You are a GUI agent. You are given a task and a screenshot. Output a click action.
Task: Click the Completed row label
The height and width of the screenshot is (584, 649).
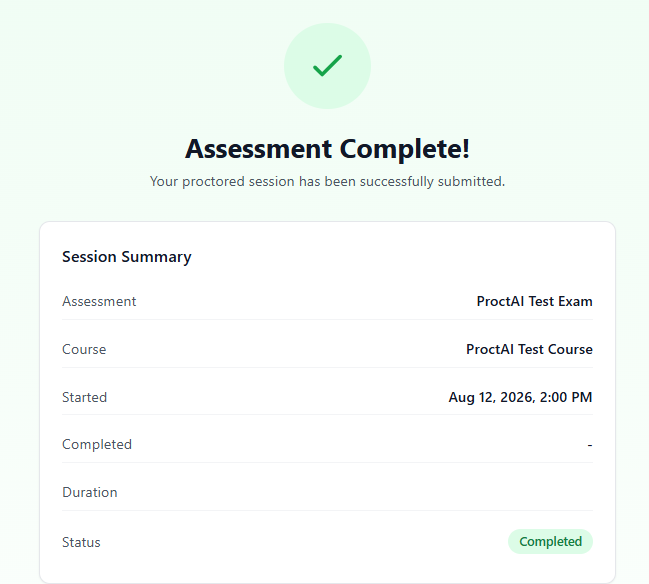pyautogui.click(x=97, y=445)
